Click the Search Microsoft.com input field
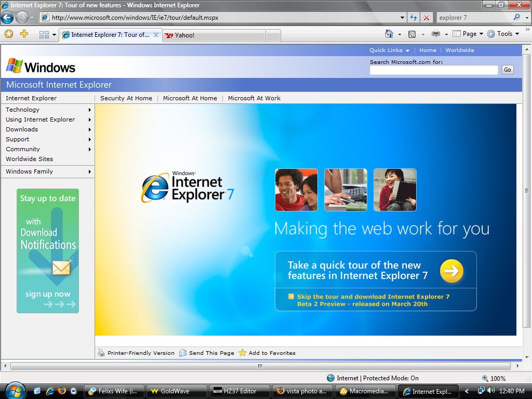532x399 pixels. (x=433, y=70)
